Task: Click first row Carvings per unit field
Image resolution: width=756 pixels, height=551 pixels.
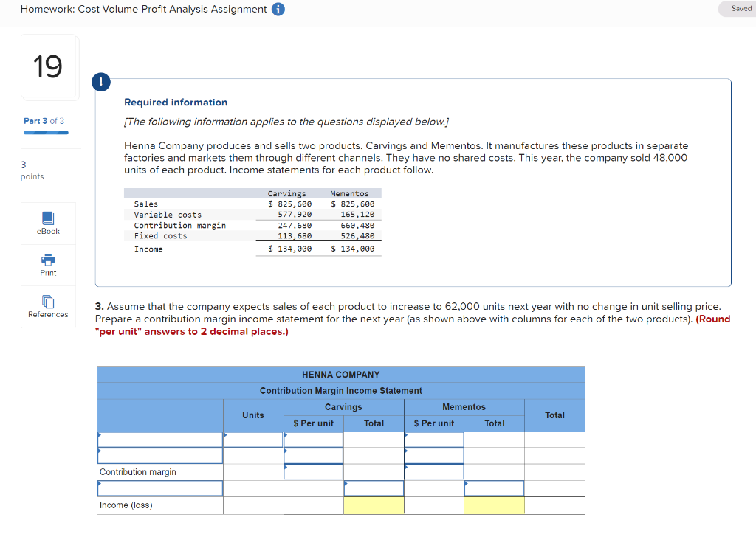Action: (x=313, y=440)
